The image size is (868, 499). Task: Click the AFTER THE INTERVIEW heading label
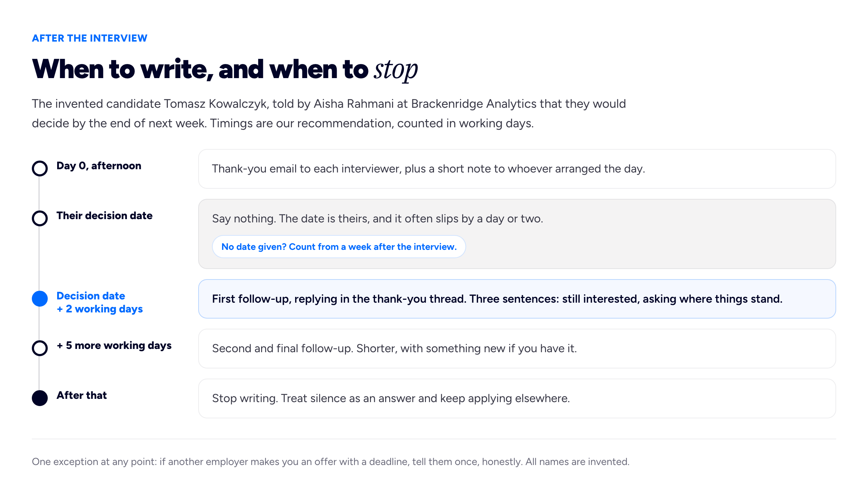[90, 38]
